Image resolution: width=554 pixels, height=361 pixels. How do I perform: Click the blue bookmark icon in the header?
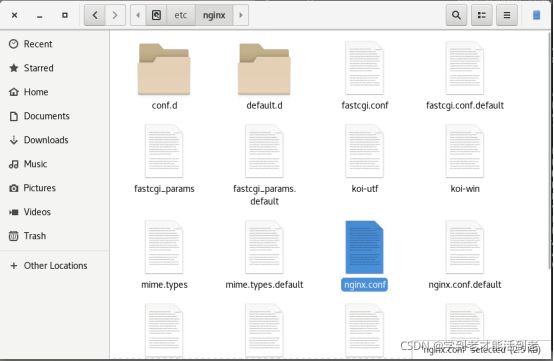[536, 15]
